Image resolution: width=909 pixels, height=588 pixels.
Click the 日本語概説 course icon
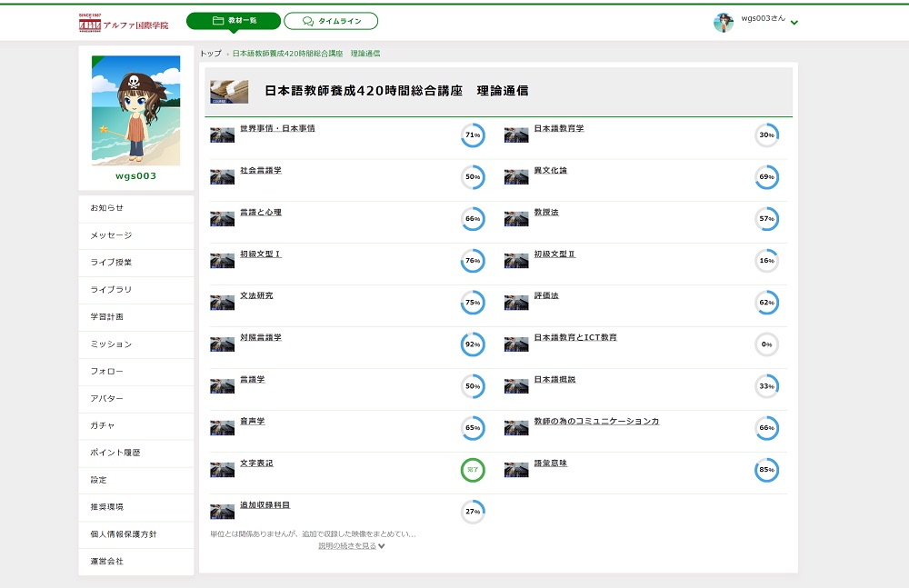[516, 386]
